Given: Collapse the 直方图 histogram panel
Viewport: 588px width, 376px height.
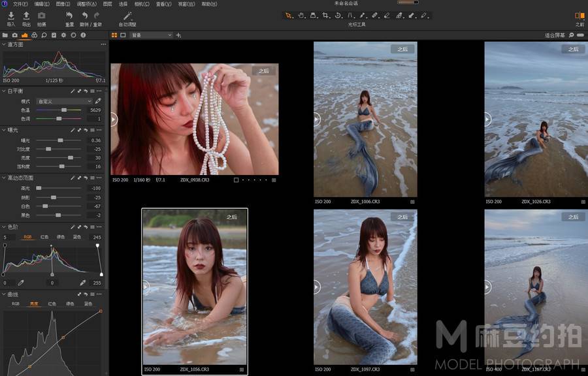Looking at the screenshot, I should 4,44.
